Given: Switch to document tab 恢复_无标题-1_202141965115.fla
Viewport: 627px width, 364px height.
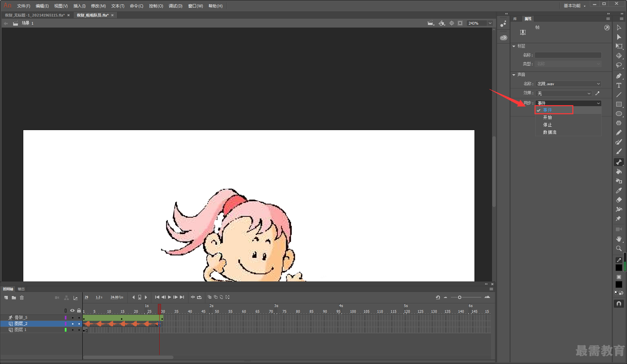Looking at the screenshot, I should click(35, 15).
